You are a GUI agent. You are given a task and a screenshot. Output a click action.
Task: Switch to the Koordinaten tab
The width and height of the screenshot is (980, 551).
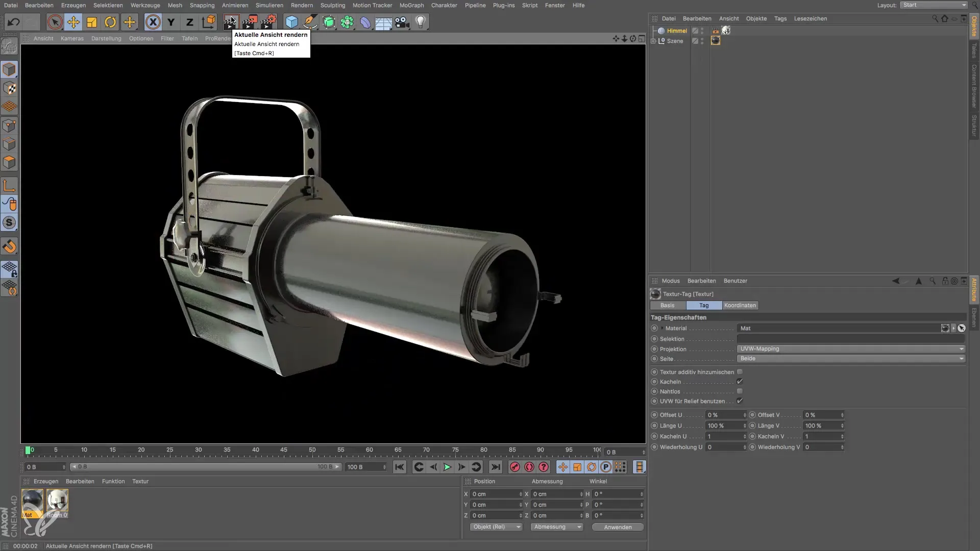point(740,306)
